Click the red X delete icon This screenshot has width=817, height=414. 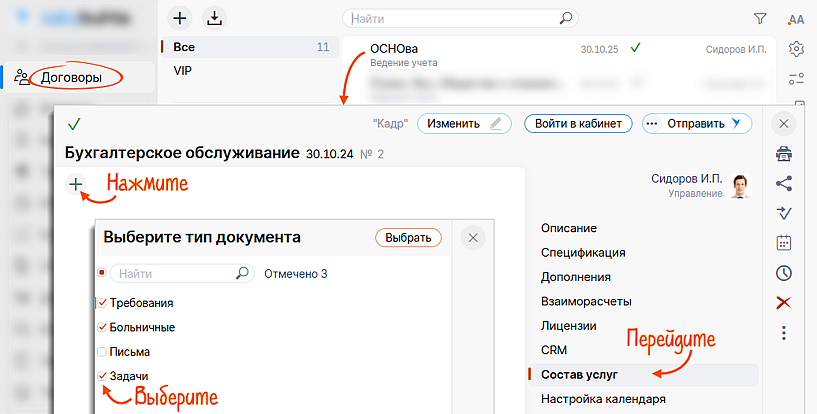(785, 302)
